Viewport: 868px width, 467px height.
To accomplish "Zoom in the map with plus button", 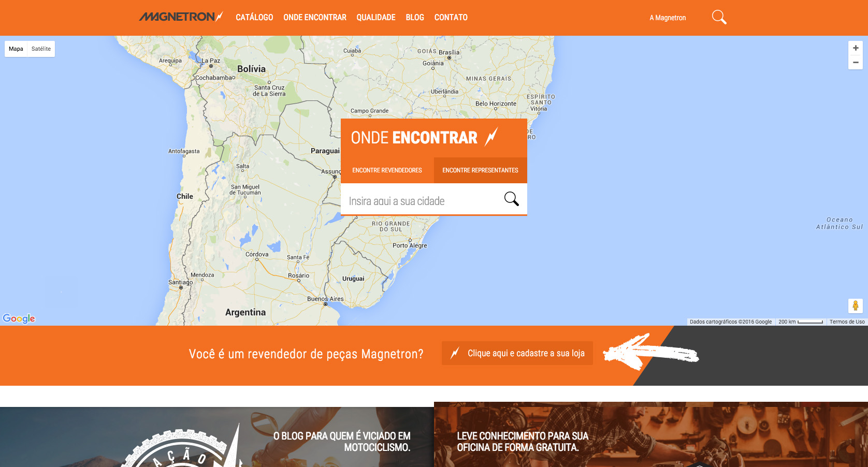I will click(x=856, y=48).
